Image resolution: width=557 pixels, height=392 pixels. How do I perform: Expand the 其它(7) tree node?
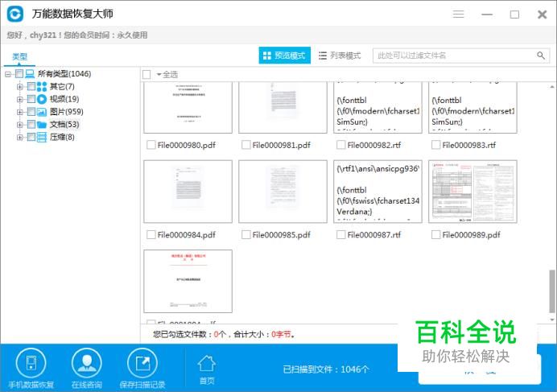[20, 86]
